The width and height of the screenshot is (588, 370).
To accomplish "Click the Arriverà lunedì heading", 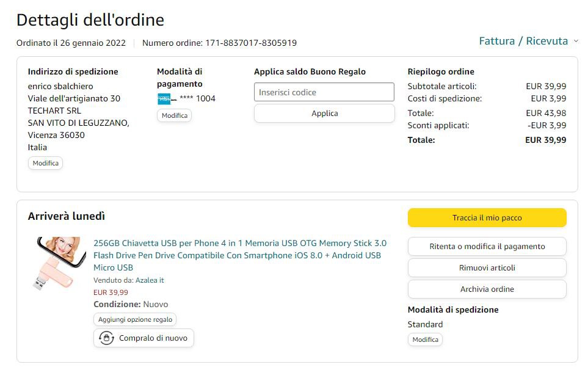I will click(x=67, y=216).
